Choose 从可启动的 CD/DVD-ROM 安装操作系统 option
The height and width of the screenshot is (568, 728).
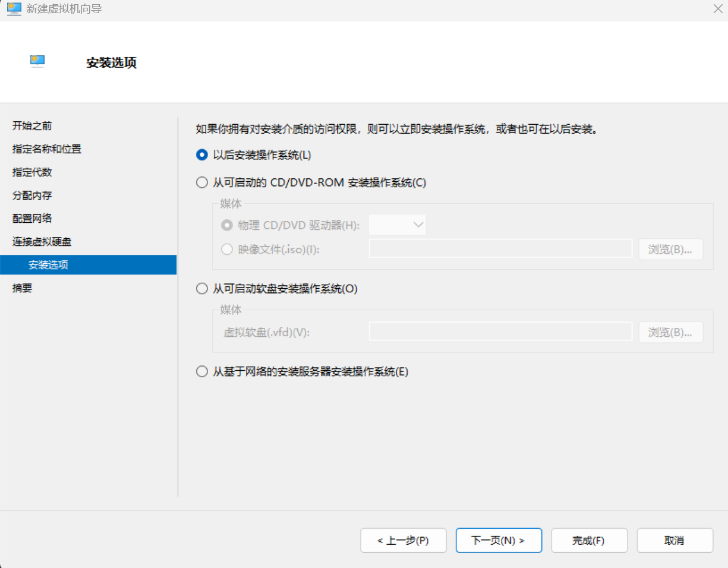[x=202, y=183]
